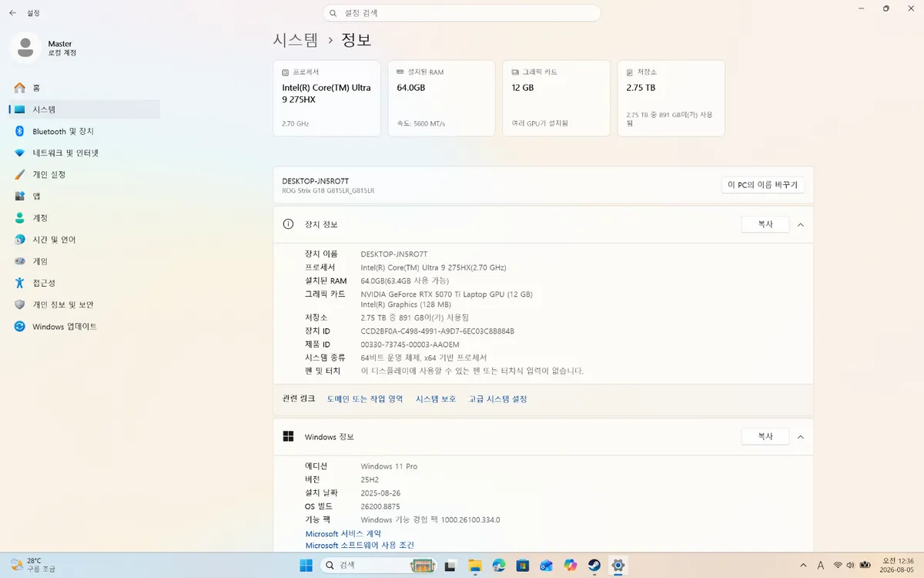Launch Microsoft Edge from the taskbar
The width and height of the screenshot is (924, 578).
click(499, 565)
